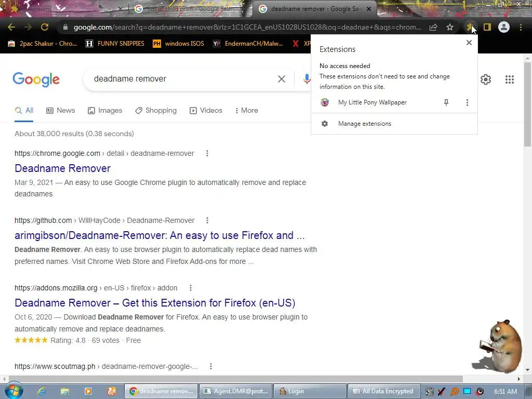Open the Chrome three-dot menu
This screenshot has width=532, height=399.
click(521, 27)
